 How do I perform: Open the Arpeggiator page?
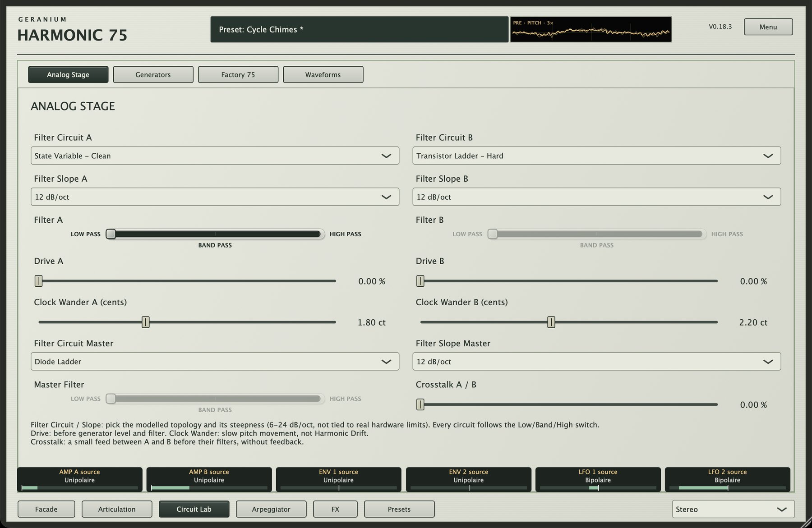click(x=271, y=509)
